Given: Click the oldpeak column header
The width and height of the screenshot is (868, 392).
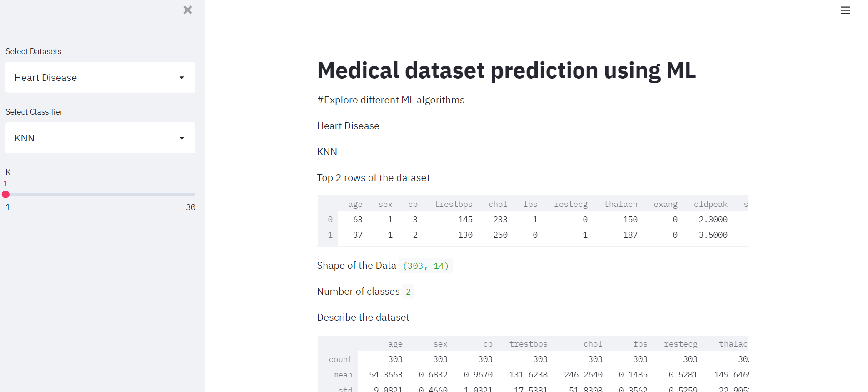Looking at the screenshot, I should (710, 204).
